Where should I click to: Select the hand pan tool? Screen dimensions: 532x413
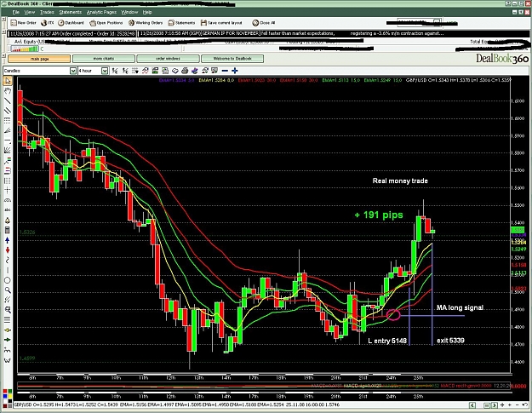(8, 90)
